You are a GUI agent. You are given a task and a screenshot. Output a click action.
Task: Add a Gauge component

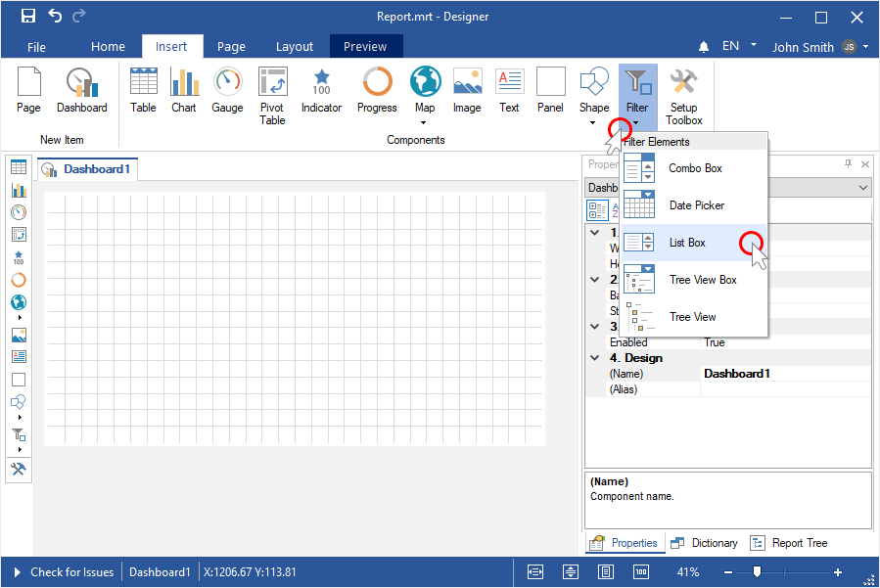tap(227, 91)
